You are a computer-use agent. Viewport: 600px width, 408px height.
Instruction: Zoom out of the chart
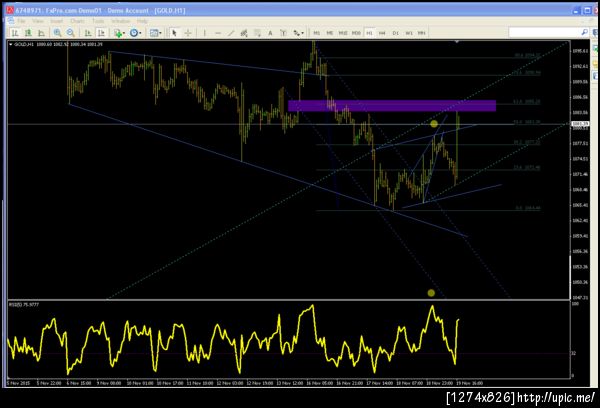click(x=70, y=33)
